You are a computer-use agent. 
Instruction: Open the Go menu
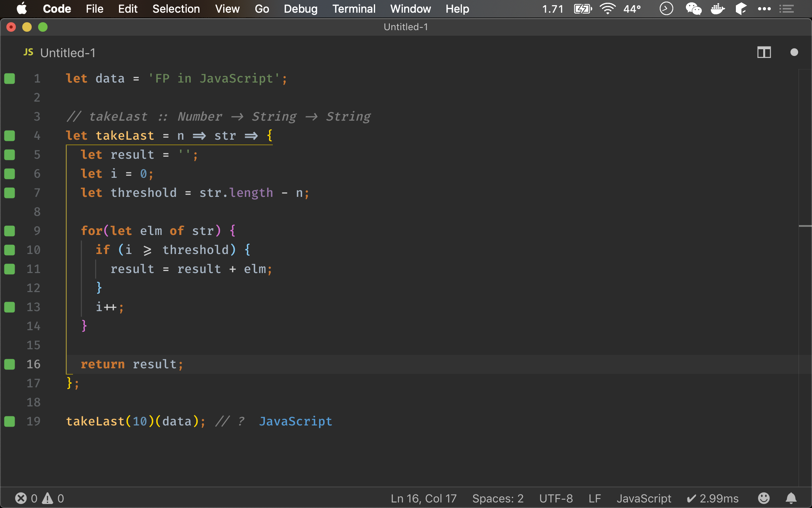pyautogui.click(x=262, y=9)
